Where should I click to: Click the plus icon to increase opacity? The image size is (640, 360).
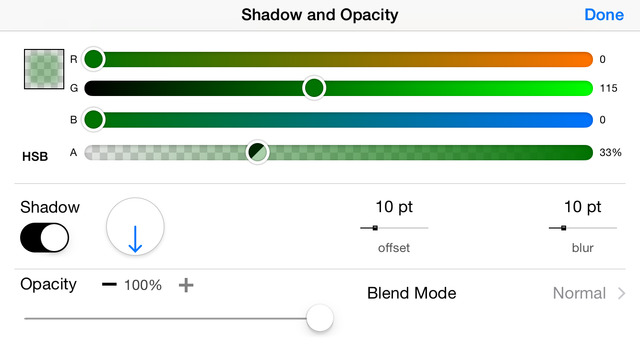tap(186, 285)
